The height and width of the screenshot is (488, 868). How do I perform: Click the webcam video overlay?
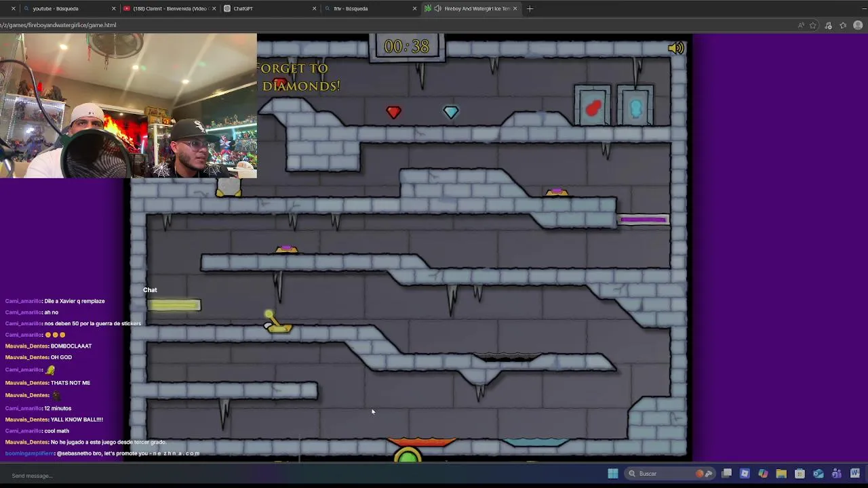[128, 105]
